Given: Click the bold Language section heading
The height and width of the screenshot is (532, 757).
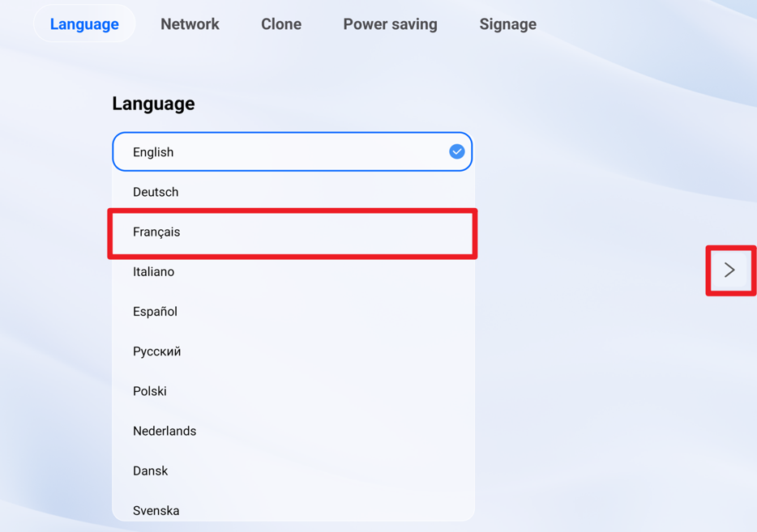Looking at the screenshot, I should (153, 104).
